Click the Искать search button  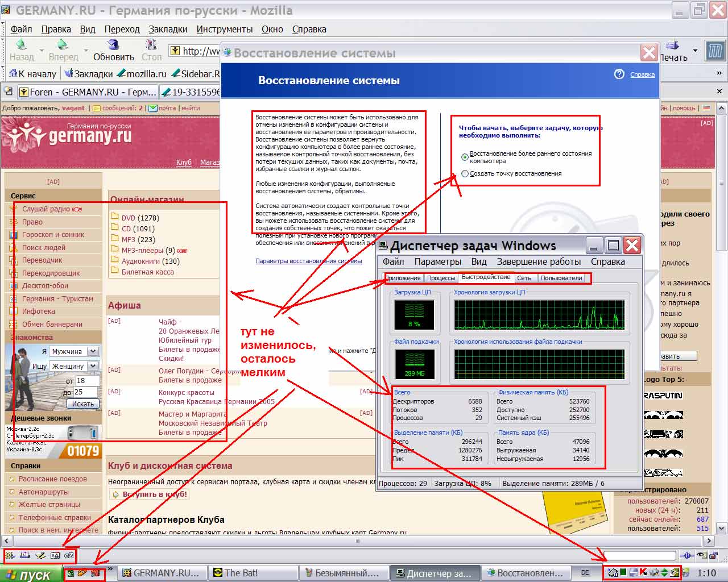pyautogui.click(x=83, y=404)
